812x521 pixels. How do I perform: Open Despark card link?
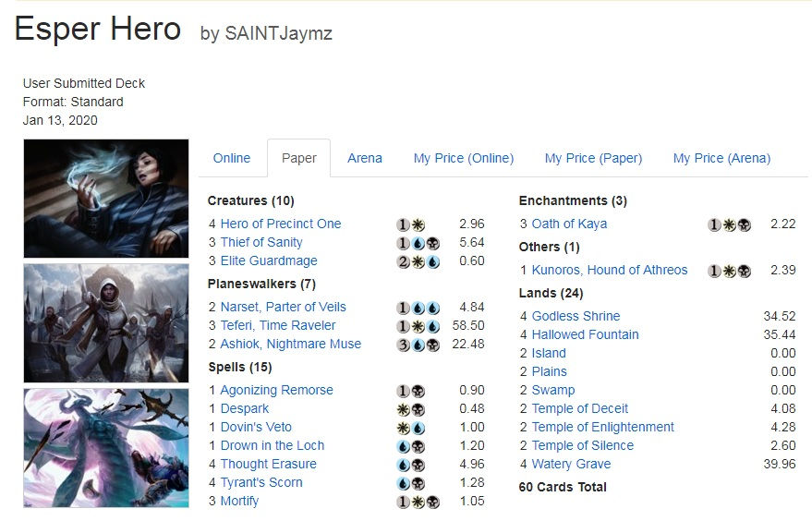(x=245, y=408)
